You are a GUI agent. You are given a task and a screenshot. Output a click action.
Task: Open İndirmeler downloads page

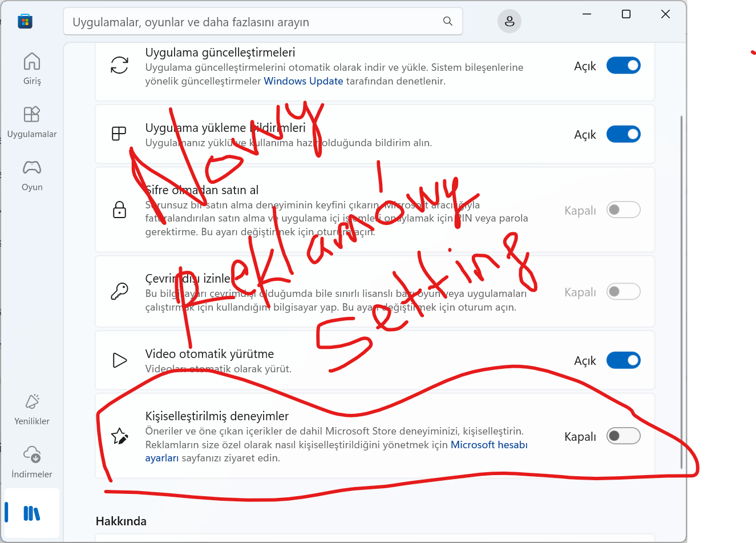(32, 462)
